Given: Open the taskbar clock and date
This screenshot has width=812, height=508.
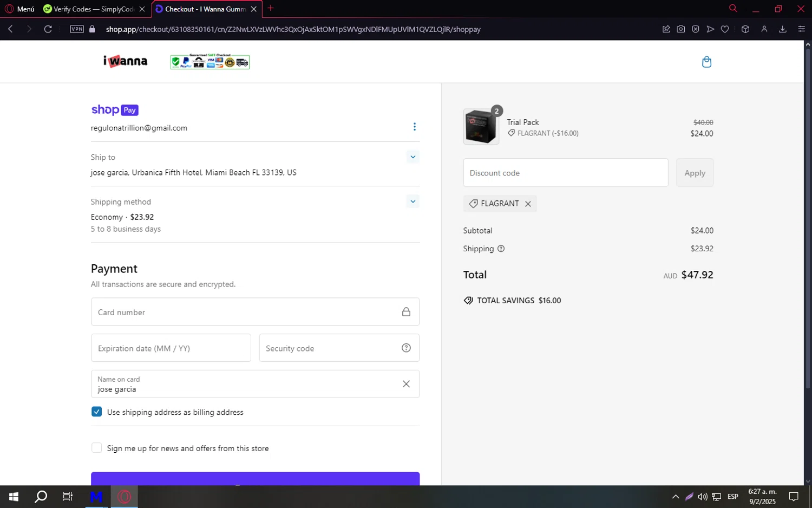Looking at the screenshot, I should pyautogui.click(x=762, y=497).
